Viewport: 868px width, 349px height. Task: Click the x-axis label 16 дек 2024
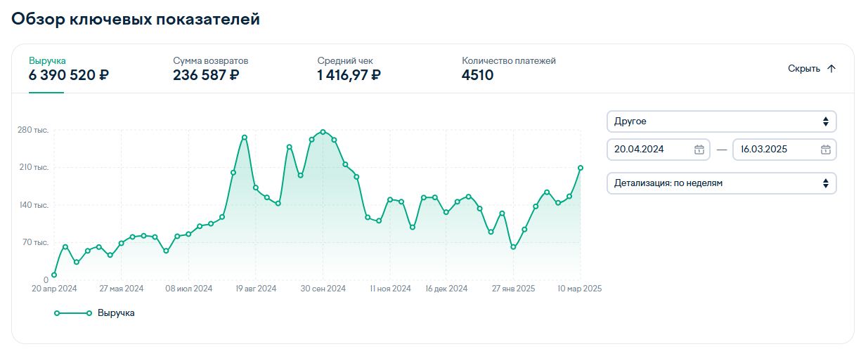click(446, 289)
